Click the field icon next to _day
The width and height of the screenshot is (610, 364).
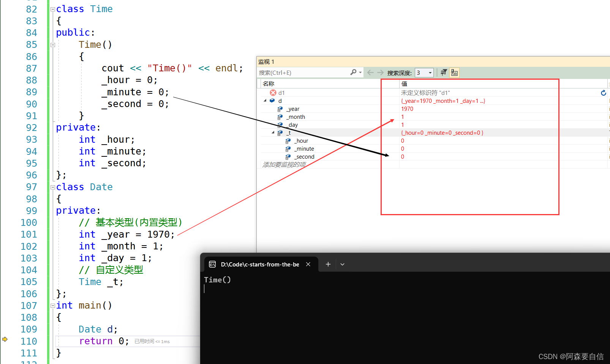280,125
